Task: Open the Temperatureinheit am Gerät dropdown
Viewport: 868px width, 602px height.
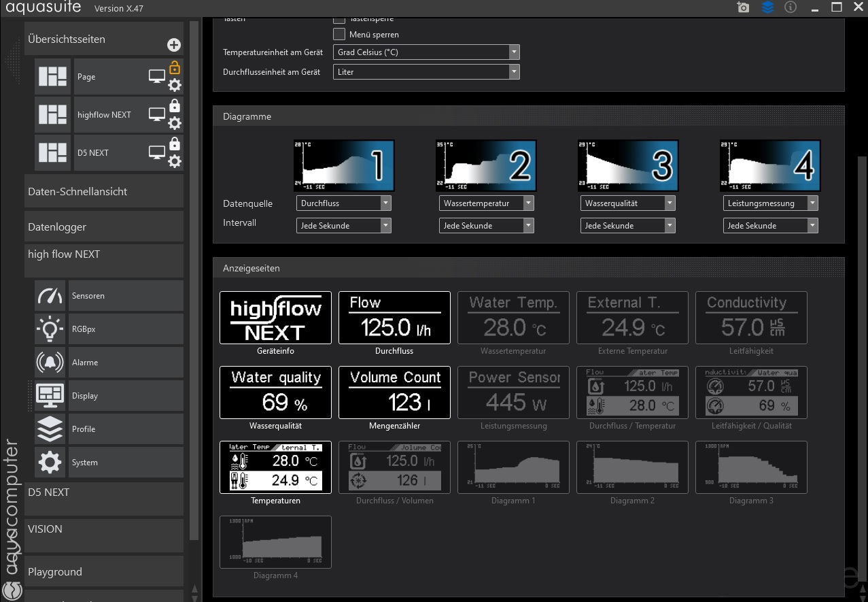Action: [x=426, y=52]
